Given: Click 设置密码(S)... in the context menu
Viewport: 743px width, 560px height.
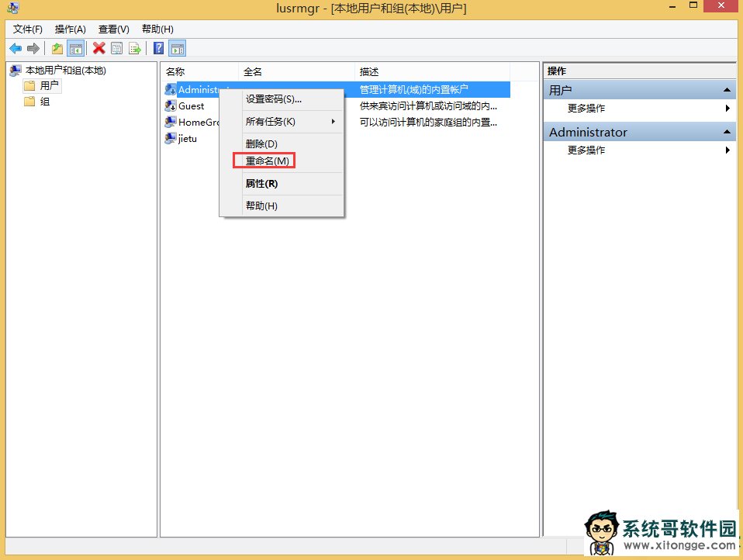Looking at the screenshot, I should coord(274,99).
